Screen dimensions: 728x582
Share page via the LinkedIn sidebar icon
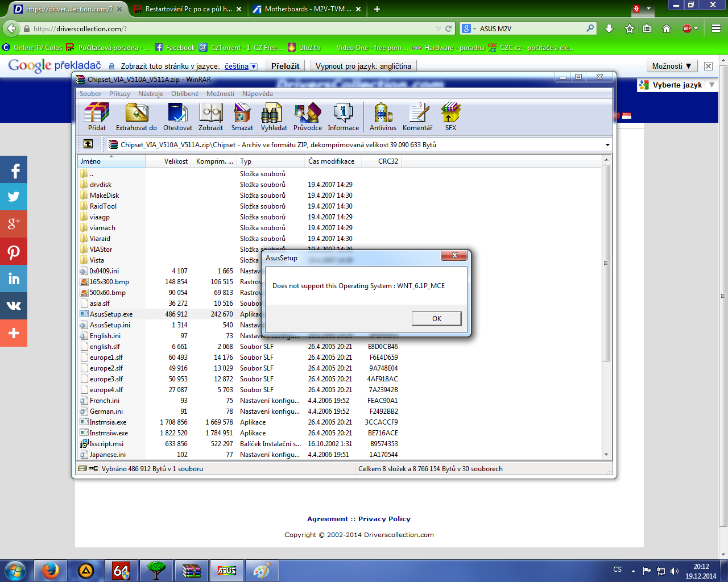14,279
